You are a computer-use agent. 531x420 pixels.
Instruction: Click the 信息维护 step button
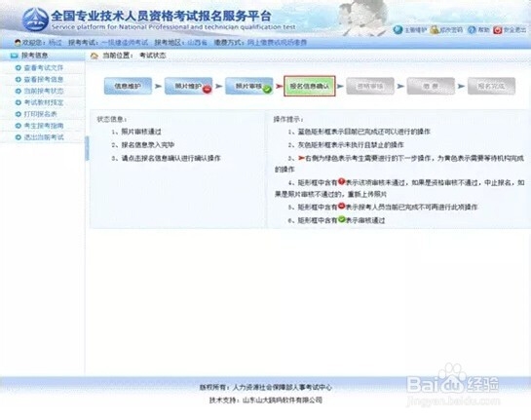click(128, 86)
